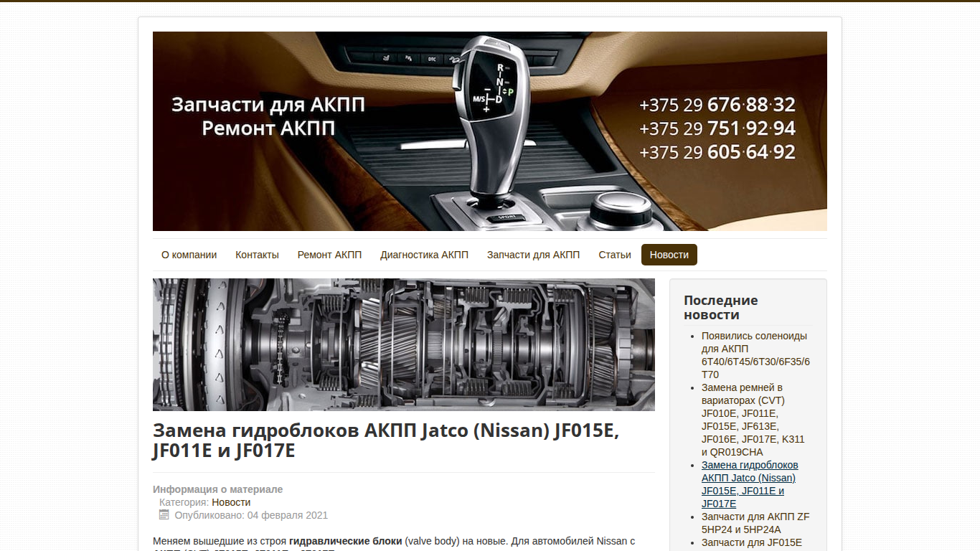Open news about solenoids for 6T40/6T45

coord(755,355)
